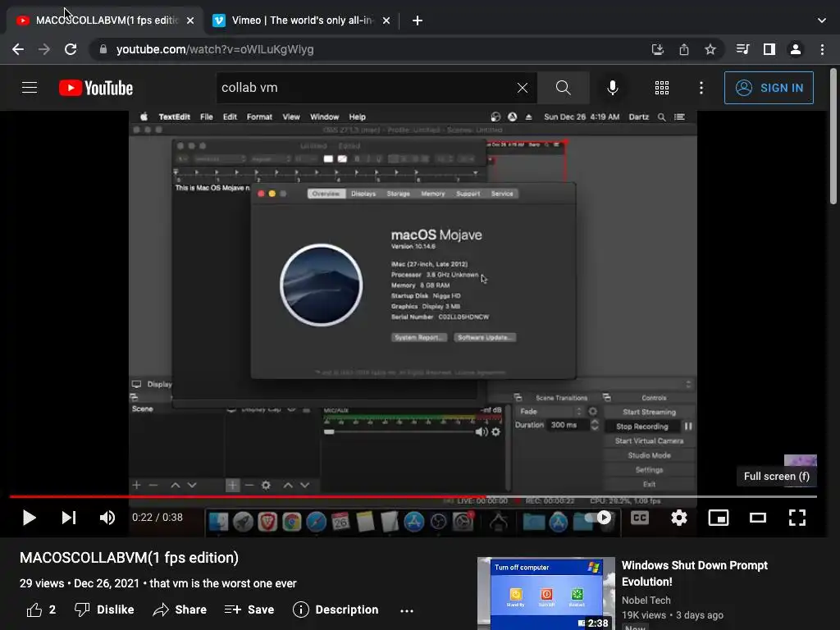Open 'Windows Shut Down Prompt Evolution!' title link

point(694,573)
